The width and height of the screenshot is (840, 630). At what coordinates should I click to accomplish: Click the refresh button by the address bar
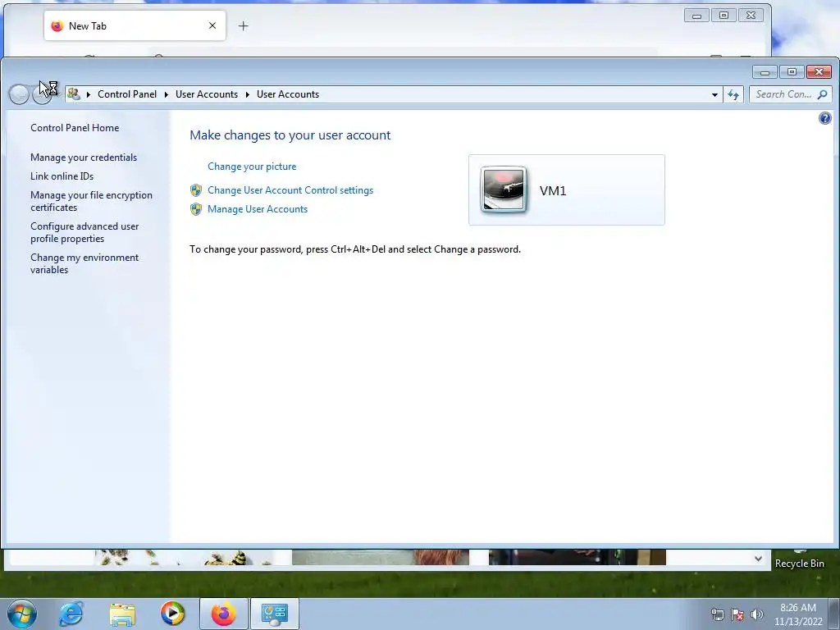click(733, 95)
